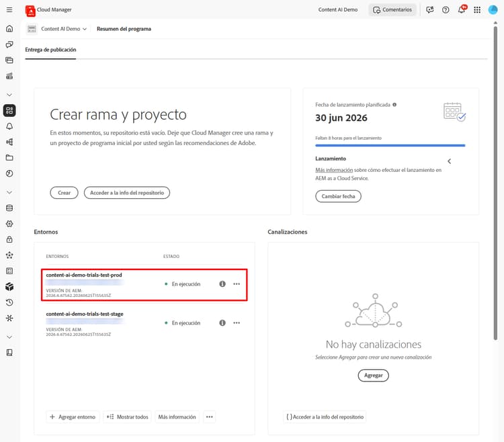This screenshot has height=442, width=504.
Task: Click Agregar entorno button
Action: coord(73,417)
